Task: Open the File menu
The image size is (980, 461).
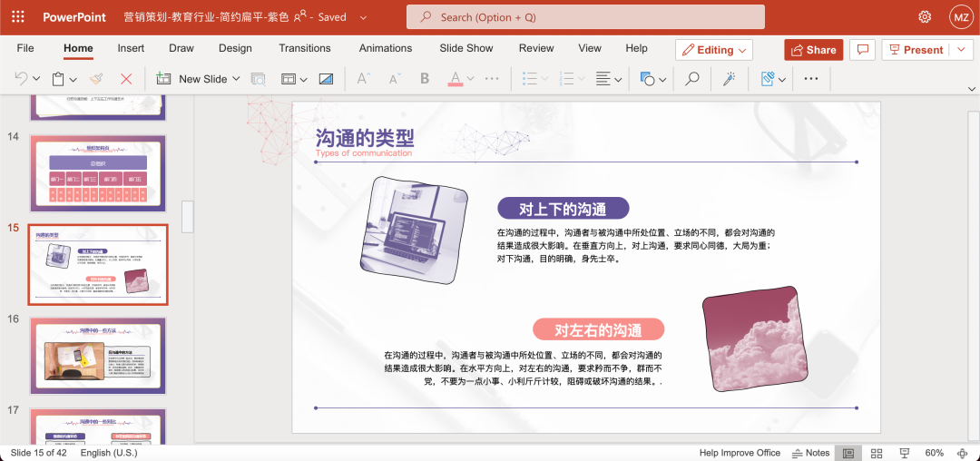Action: (x=25, y=48)
